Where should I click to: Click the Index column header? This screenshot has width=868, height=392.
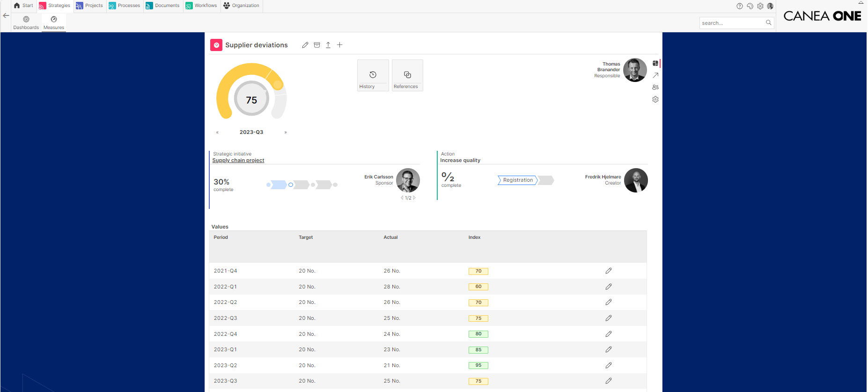coord(474,237)
